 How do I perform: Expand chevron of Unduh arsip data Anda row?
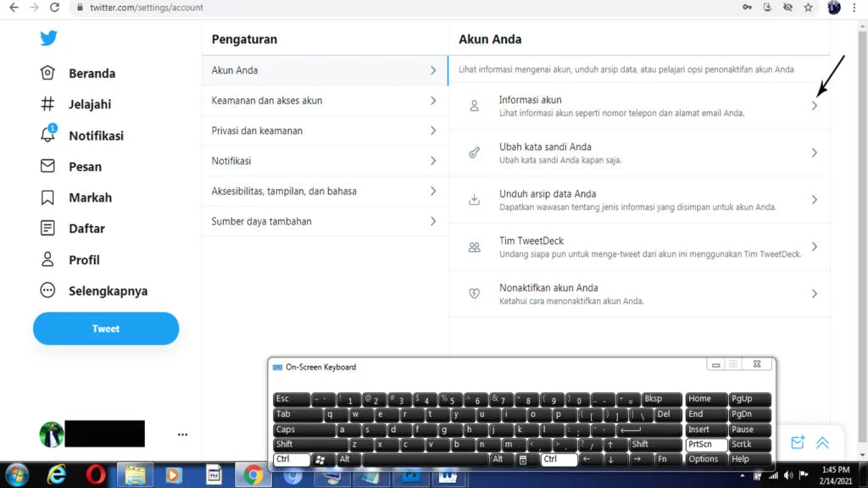click(815, 200)
